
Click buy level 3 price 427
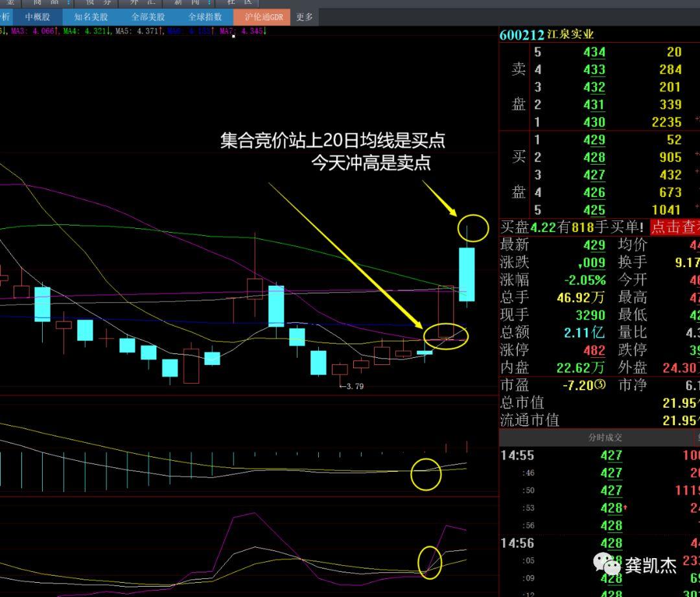[x=594, y=175]
